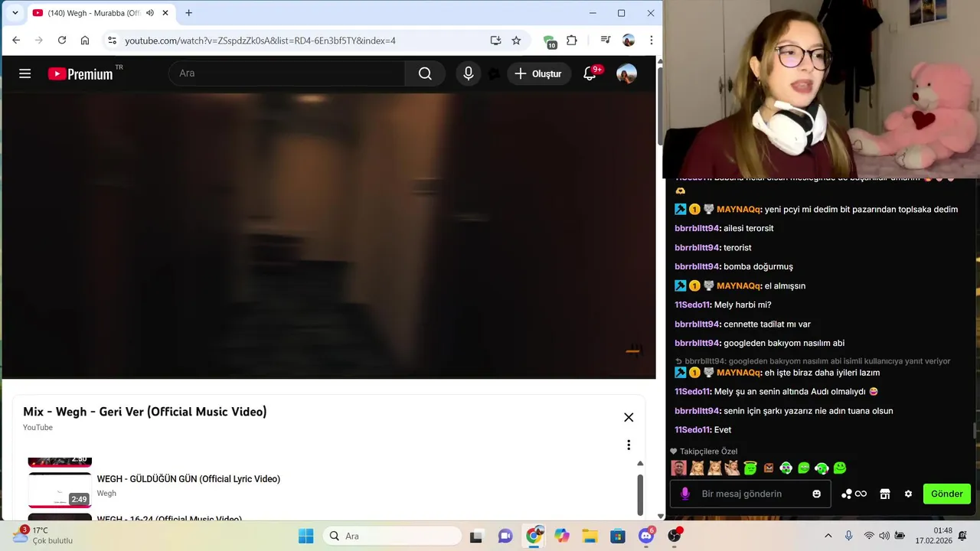The width and height of the screenshot is (980, 551).
Task: Go to YouTube Premium home logo
Action: [80, 73]
